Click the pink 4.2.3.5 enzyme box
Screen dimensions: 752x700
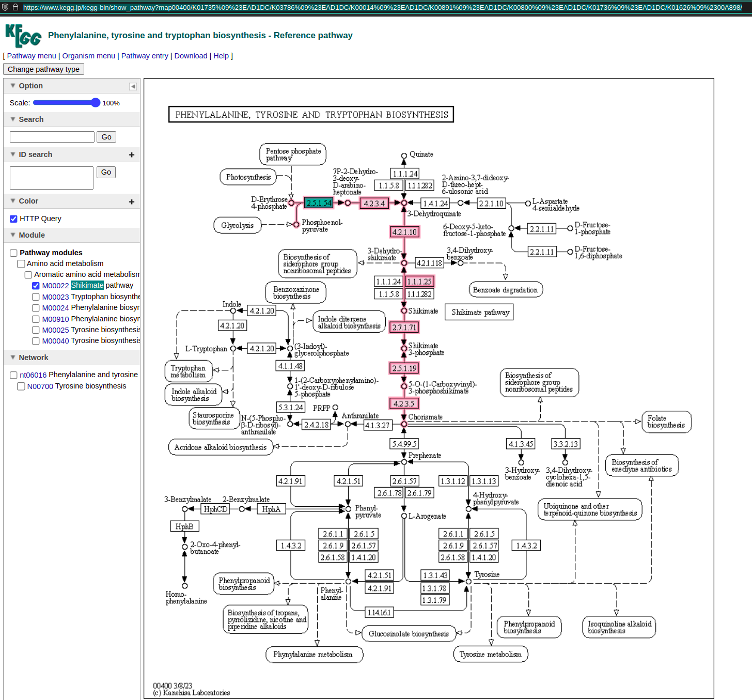coord(404,403)
